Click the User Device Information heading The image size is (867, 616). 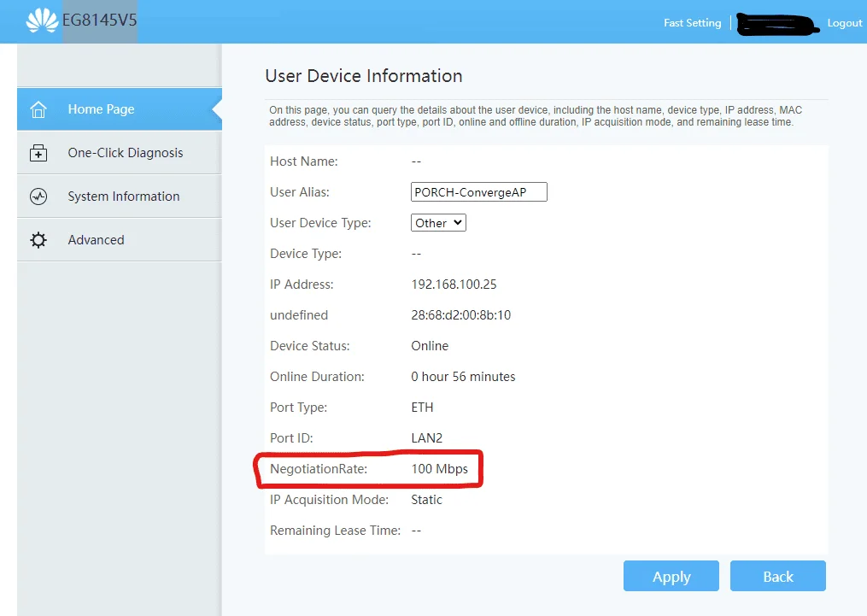pos(364,76)
